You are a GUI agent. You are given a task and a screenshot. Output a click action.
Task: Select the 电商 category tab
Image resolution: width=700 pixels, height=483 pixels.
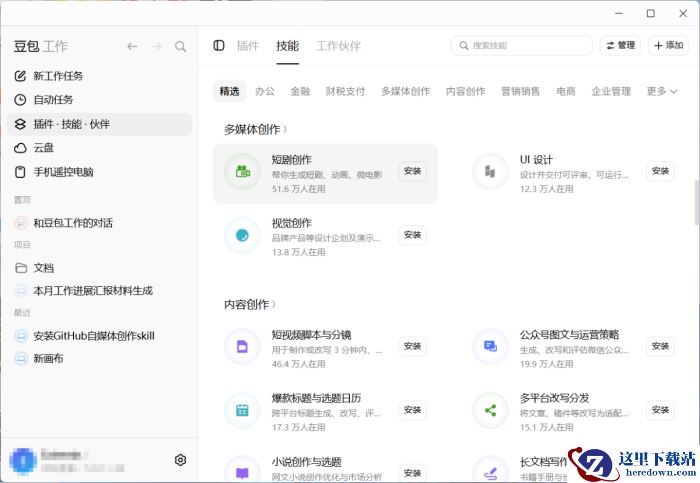point(566,91)
